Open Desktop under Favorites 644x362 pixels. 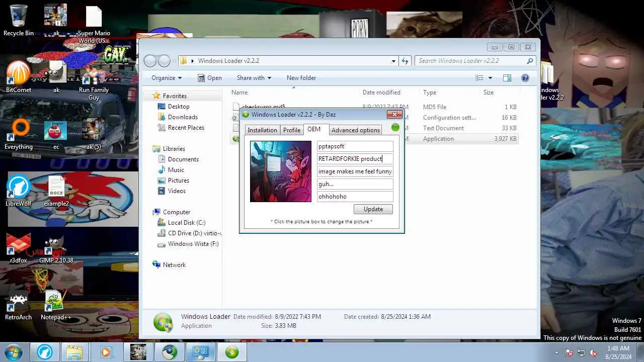179,107
